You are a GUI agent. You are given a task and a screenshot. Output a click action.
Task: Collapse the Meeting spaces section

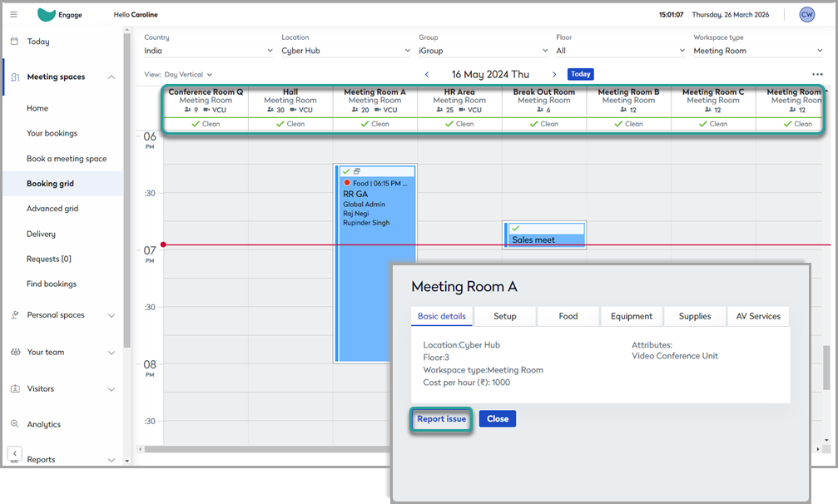click(112, 77)
